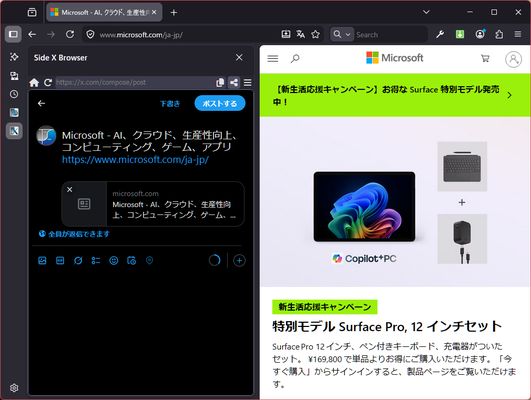Open the tab manager icon in title bar
Screen dimensions: 531x400
pos(32,13)
